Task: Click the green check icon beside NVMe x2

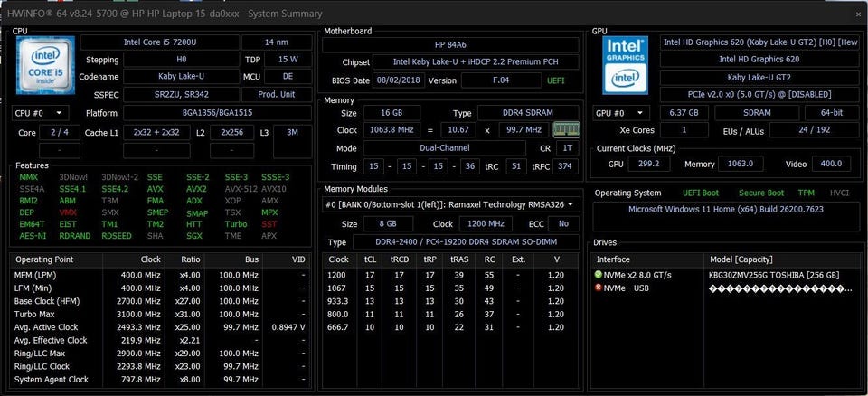Action: [598, 274]
